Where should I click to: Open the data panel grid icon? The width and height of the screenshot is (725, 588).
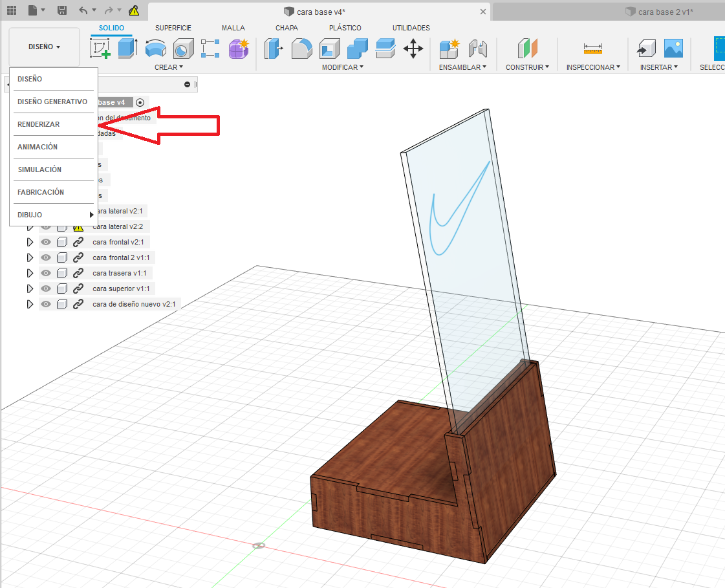(x=12, y=10)
